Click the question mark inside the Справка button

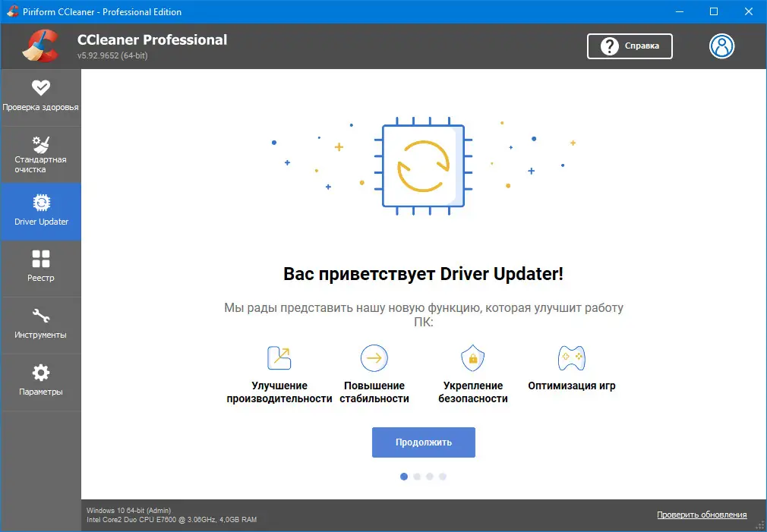(x=610, y=46)
